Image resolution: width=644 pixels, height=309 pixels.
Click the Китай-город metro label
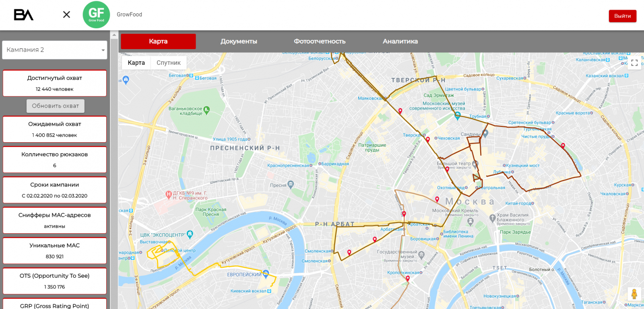tap(518, 203)
